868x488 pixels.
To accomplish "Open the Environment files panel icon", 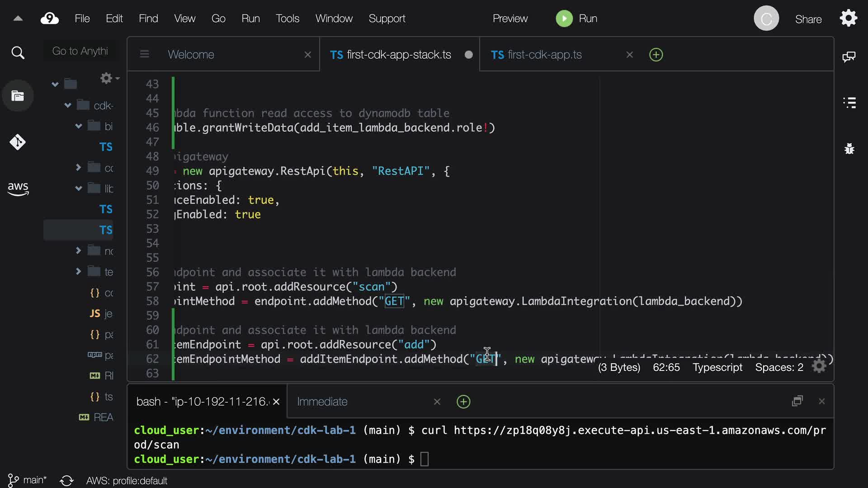I will tap(18, 96).
